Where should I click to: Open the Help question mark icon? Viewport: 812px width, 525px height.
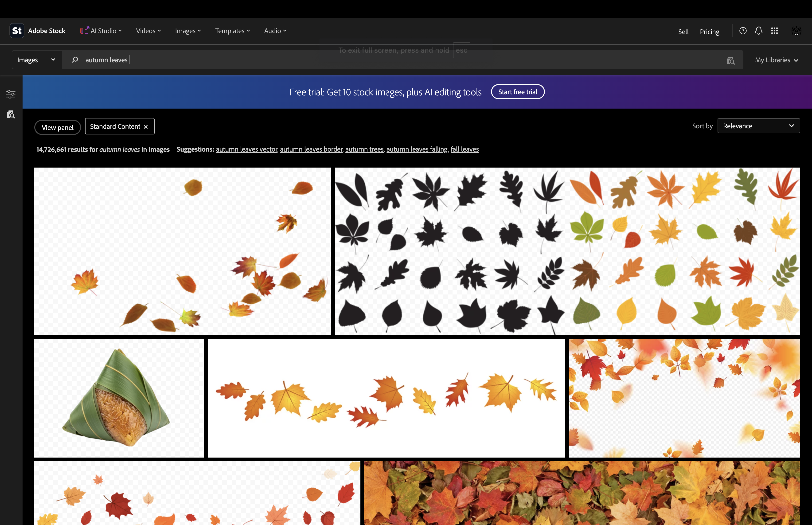pos(743,31)
